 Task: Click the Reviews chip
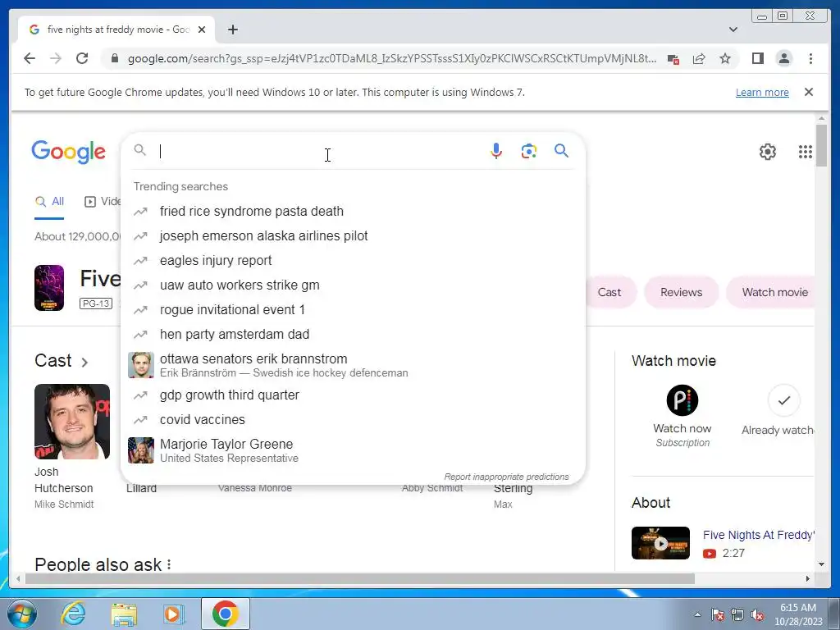click(x=681, y=292)
